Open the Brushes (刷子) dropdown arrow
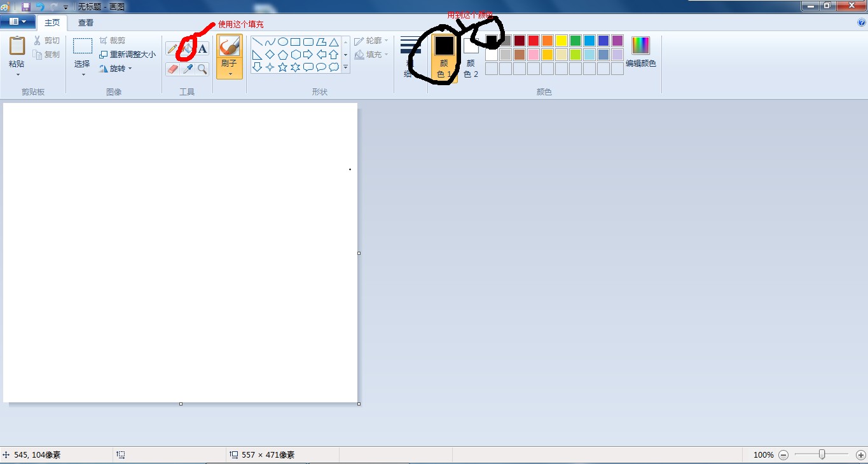 click(x=229, y=74)
